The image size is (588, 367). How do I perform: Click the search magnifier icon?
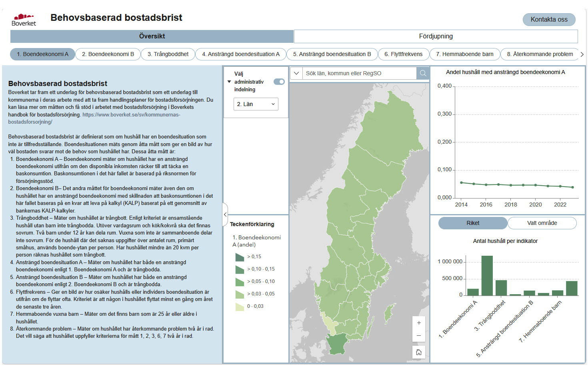click(x=422, y=73)
